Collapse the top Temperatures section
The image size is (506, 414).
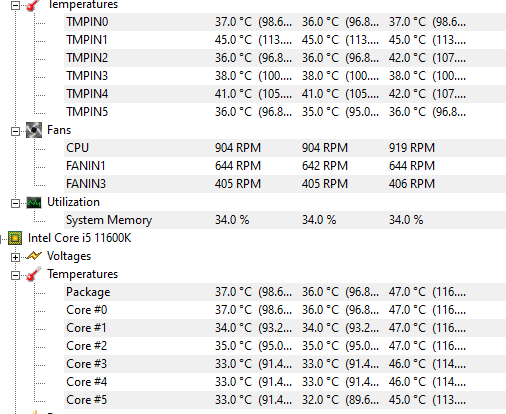click(15, 5)
